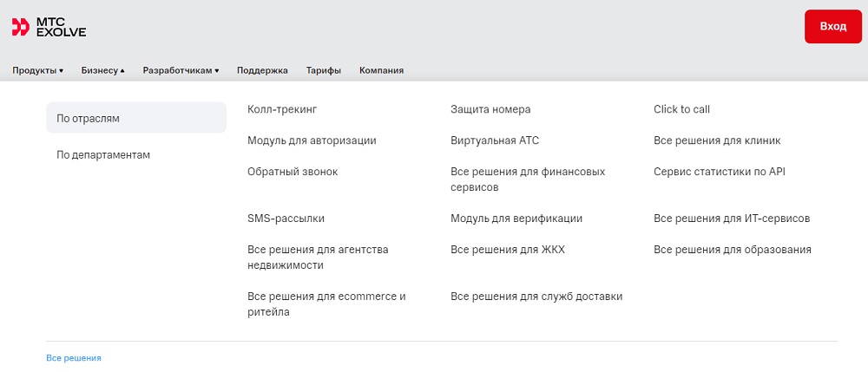Open the Защита номера link
868x372 pixels.
[x=490, y=109]
